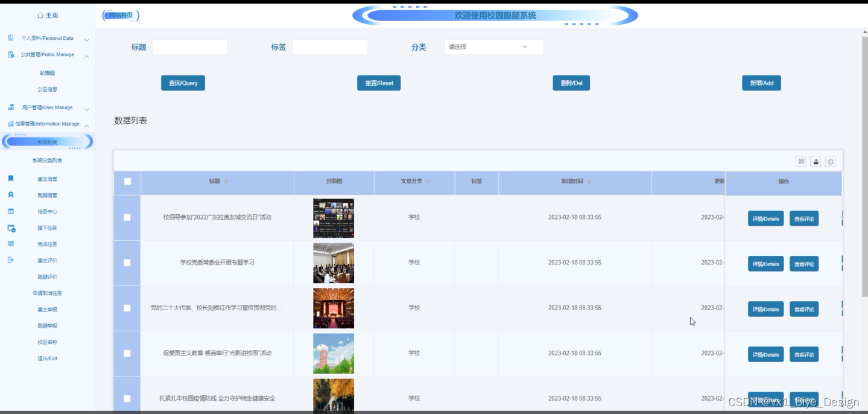The width and height of the screenshot is (868, 414).
Task: Click the book icon beside 完成任务
Action: click(11, 244)
